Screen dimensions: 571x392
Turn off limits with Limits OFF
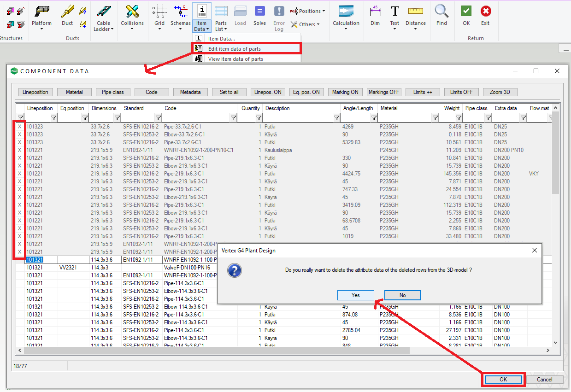pos(462,92)
